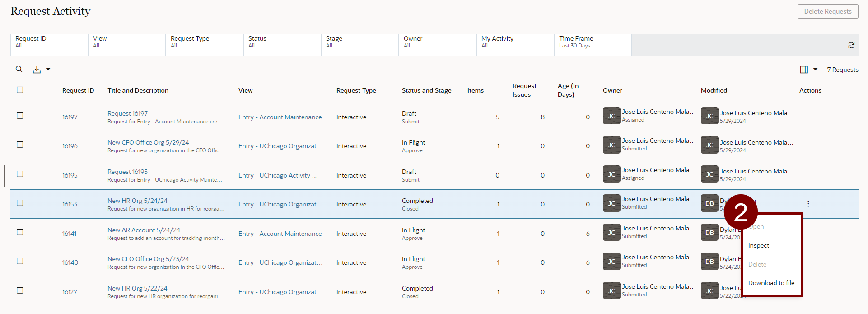Click JC owner avatar for request 16197
The height and width of the screenshot is (314, 868).
pyautogui.click(x=611, y=116)
